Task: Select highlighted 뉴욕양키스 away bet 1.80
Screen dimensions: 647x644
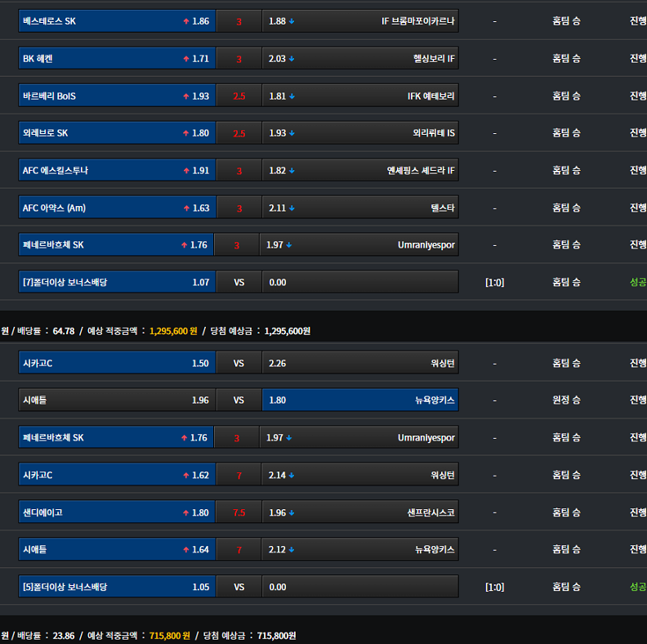Action: pyautogui.click(x=360, y=400)
